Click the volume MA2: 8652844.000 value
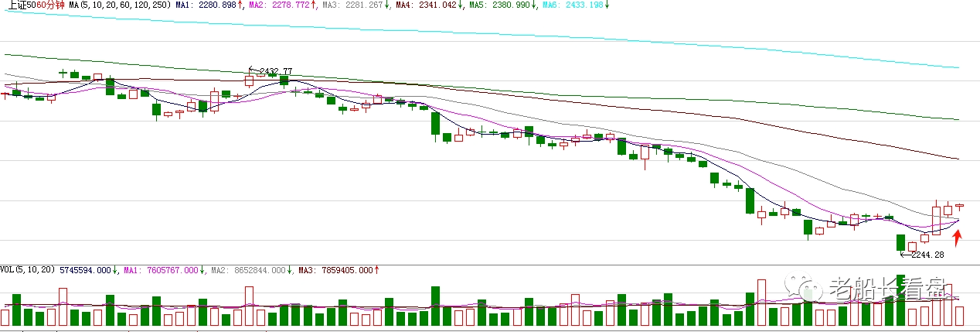 click(250, 270)
